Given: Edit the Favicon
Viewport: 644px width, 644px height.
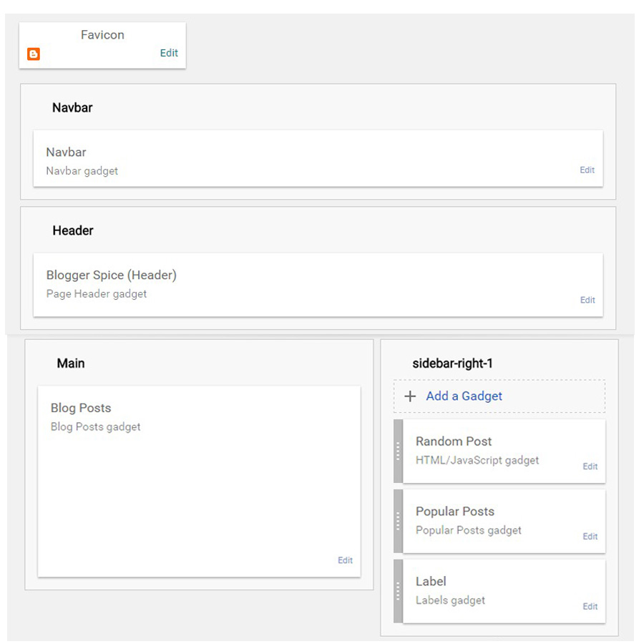Looking at the screenshot, I should coord(169,53).
